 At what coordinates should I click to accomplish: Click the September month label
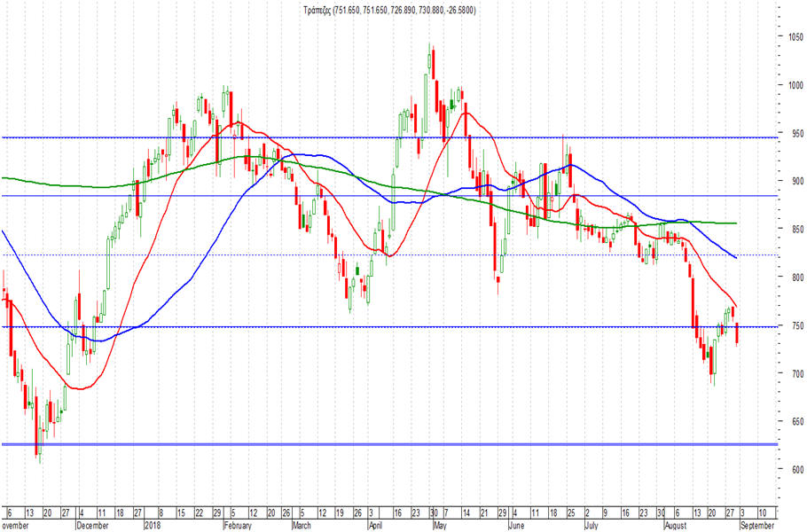coord(756,526)
